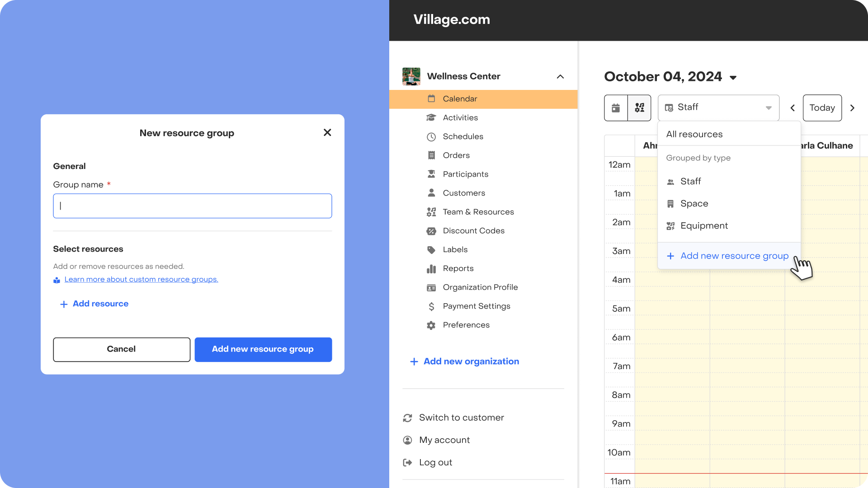
Task: Switch to resource view icon button
Action: (x=639, y=108)
